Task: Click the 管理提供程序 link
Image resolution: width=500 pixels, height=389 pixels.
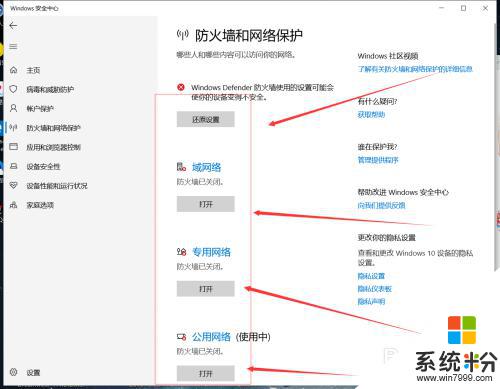Action: (x=378, y=160)
